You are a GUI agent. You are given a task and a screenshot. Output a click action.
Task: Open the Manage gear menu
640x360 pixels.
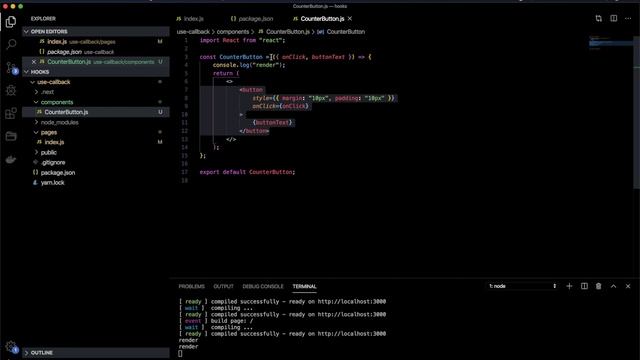[11, 347]
